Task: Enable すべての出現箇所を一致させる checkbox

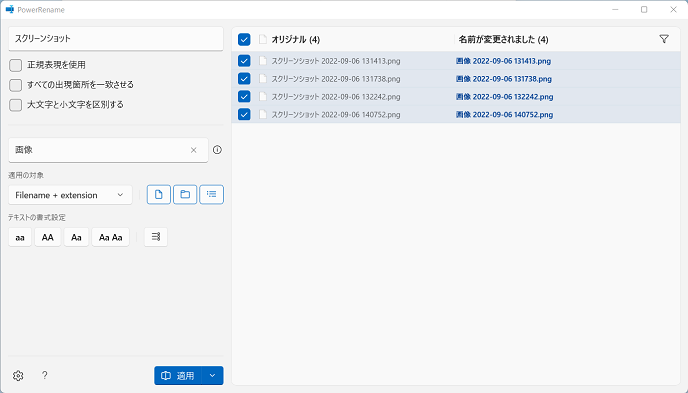Action: click(x=15, y=85)
